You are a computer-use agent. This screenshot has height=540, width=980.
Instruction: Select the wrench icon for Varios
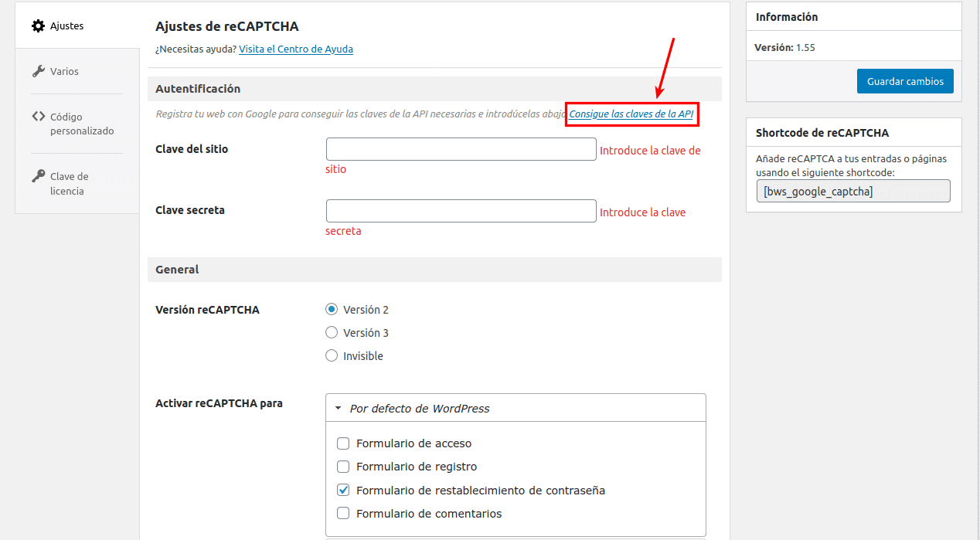click(x=37, y=70)
